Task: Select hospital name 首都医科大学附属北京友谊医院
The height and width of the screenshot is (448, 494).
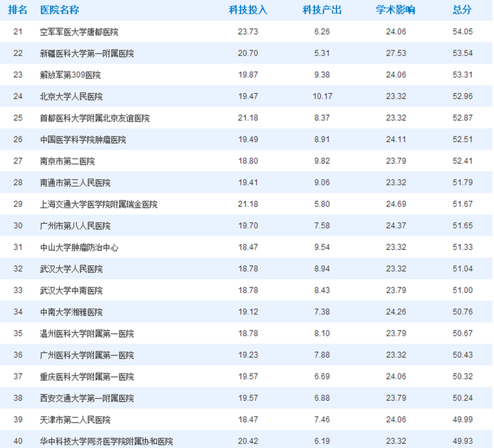Action: 95,118
